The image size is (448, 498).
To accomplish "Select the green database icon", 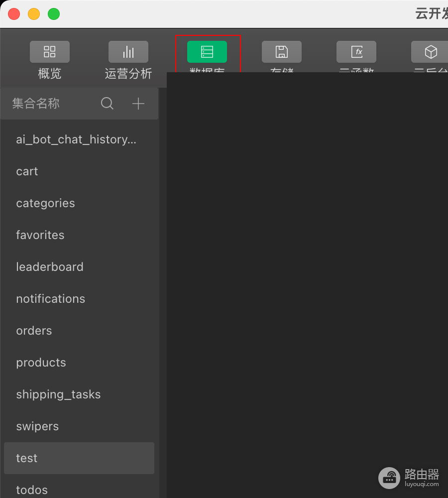I will pos(207,52).
